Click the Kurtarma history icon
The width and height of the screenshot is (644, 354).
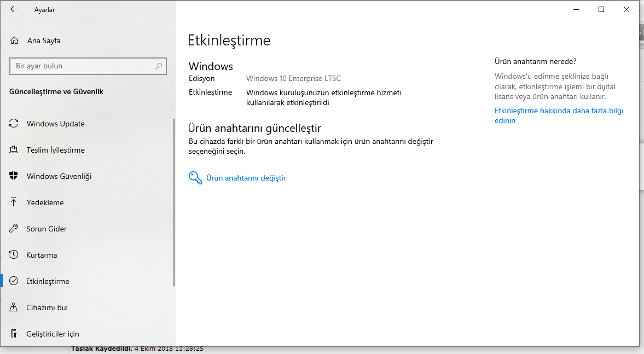pyautogui.click(x=14, y=254)
